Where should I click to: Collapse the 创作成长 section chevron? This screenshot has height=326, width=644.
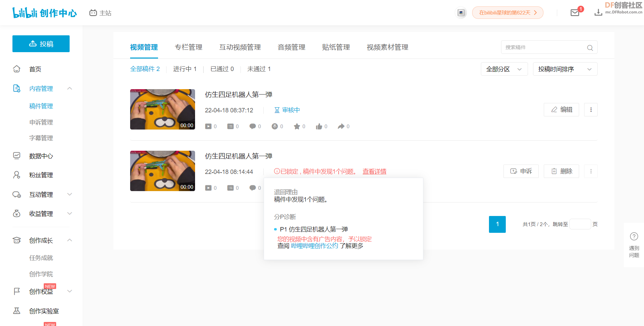[70, 240]
